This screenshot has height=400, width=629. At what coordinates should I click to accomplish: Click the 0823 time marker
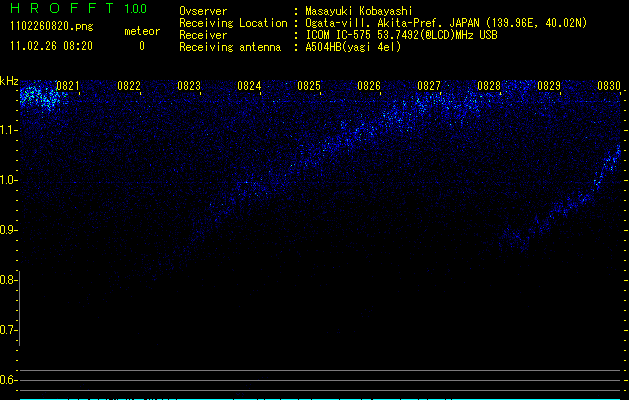pyautogui.click(x=189, y=85)
